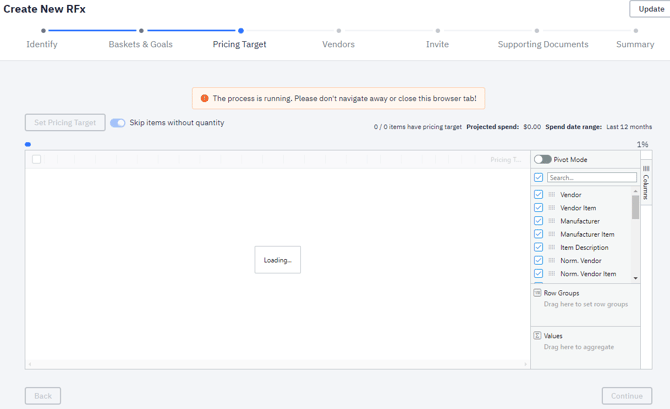Click the Continue button
The image size is (670, 409).
[x=626, y=396]
